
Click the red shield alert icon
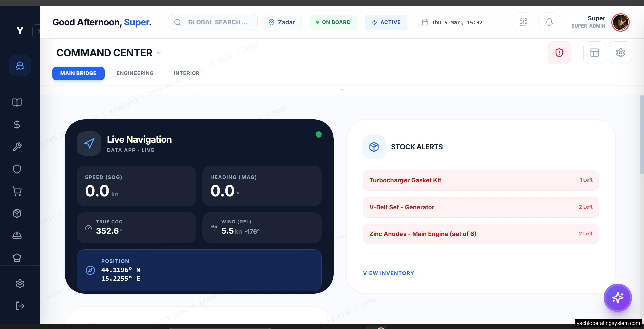[x=559, y=53]
